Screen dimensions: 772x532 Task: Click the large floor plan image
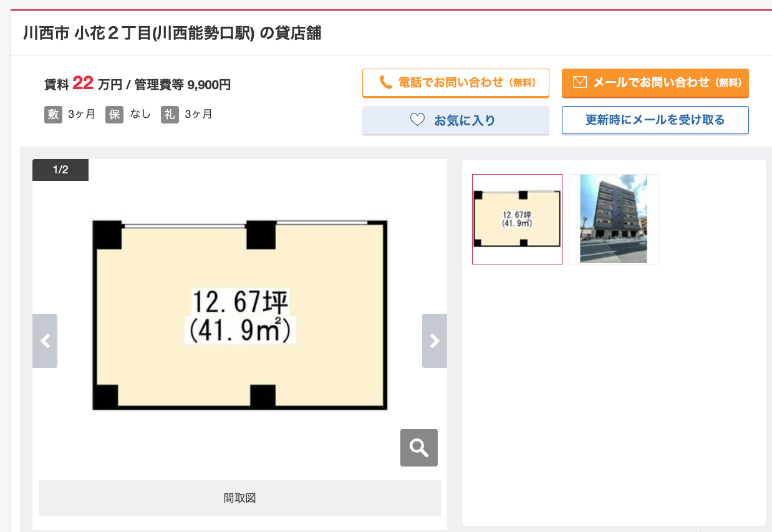pos(240,315)
